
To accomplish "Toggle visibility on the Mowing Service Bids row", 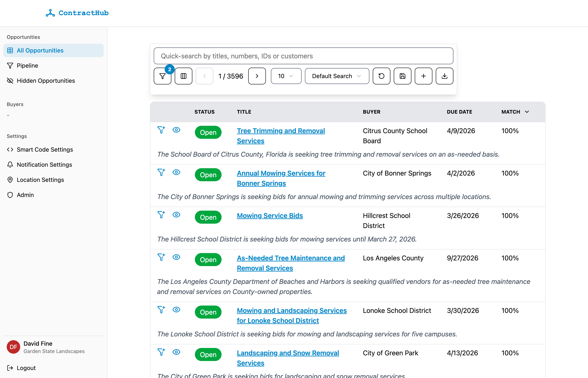I will (x=176, y=215).
